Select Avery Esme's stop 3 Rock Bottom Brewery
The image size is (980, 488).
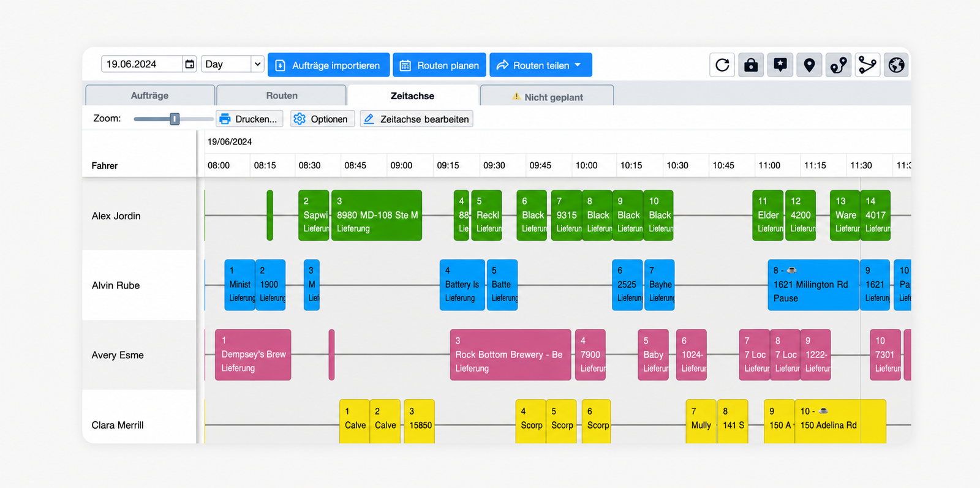(510, 355)
